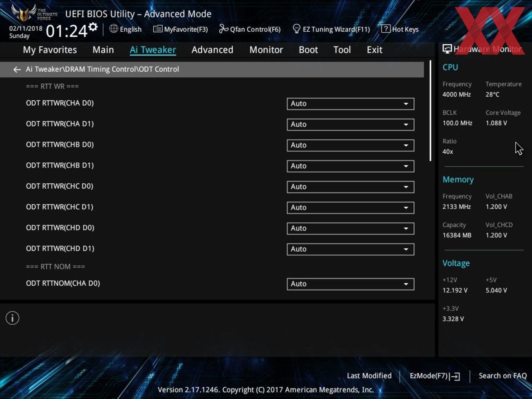Click the Memory heading in Hardware Monitor

(458, 180)
